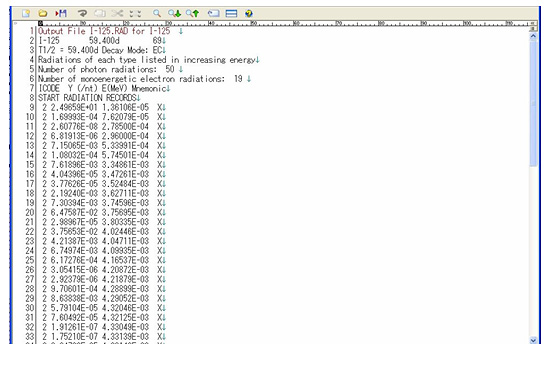This screenshot has height=369, width=551.
Task: Open search with the magnifying glass icon
Action: coord(157,13)
